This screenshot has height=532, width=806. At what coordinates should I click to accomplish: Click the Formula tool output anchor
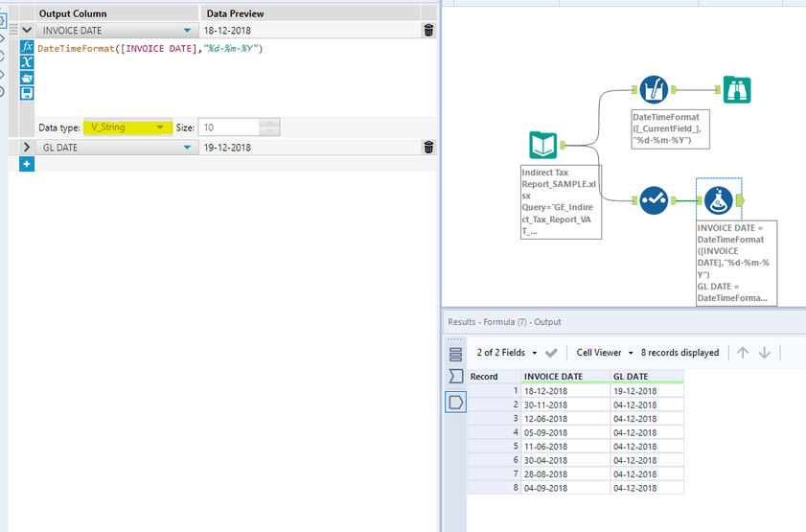(x=740, y=200)
